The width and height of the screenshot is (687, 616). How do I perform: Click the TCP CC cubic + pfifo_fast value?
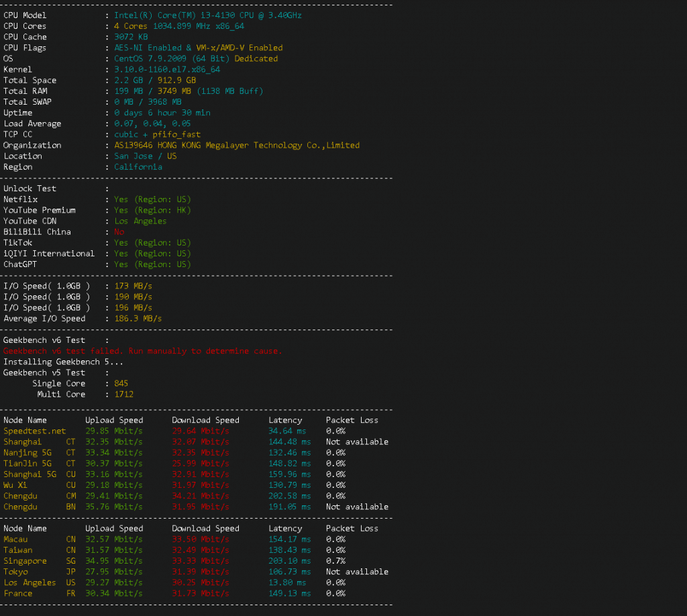pyautogui.click(x=157, y=135)
